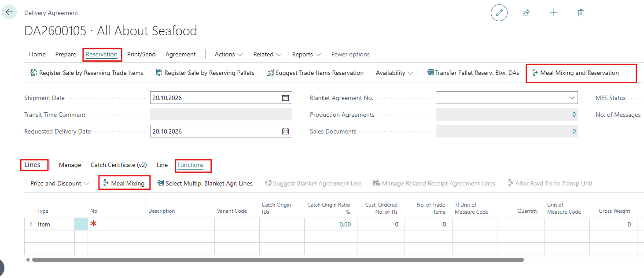644x278 pixels.
Task: Click the share icon
Action: pyautogui.click(x=526, y=13)
